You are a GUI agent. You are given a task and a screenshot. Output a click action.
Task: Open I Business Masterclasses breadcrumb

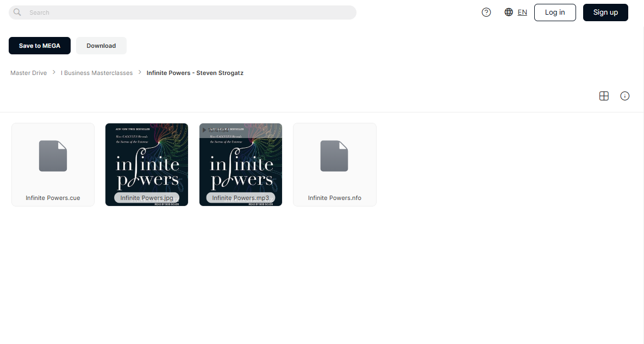coord(97,73)
